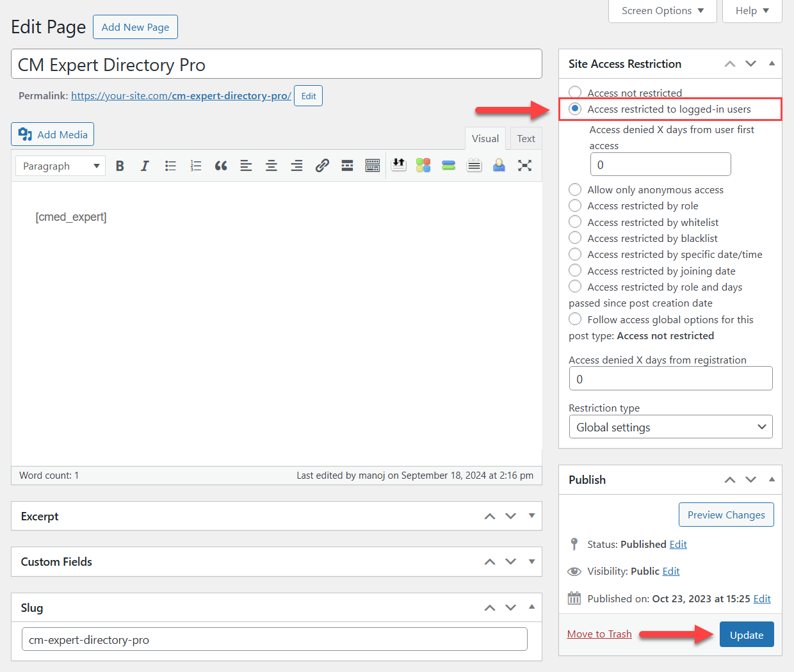This screenshot has width=794, height=672.
Task: Select Allow only anonymous access
Action: coord(575,189)
